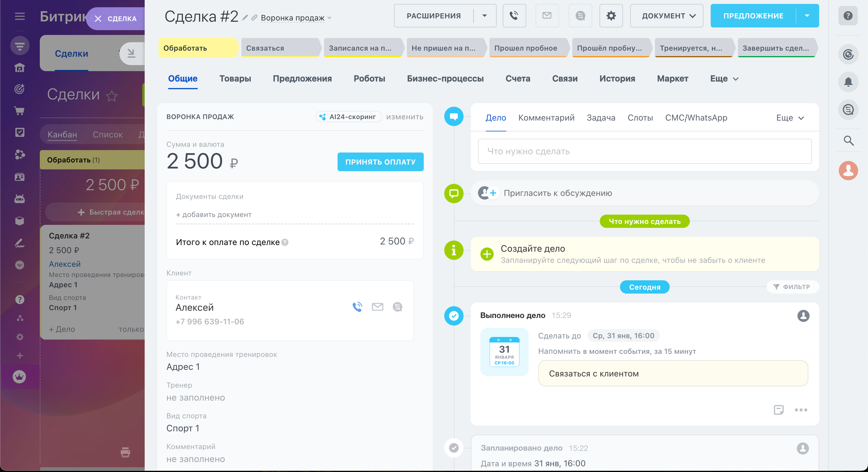The image size is (868, 472).
Task: Click green plus icon to create activity
Action: point(487,254)
